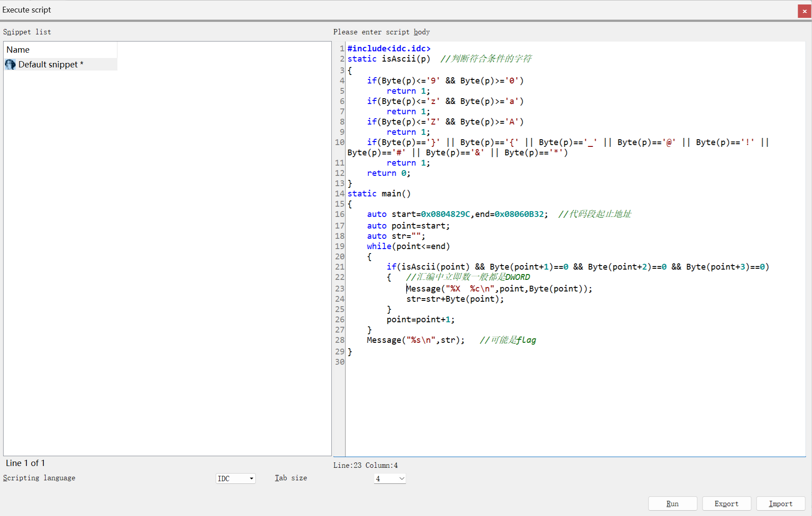
Task: Click the "static main()" declaration
Action: [x=379, y=194]
